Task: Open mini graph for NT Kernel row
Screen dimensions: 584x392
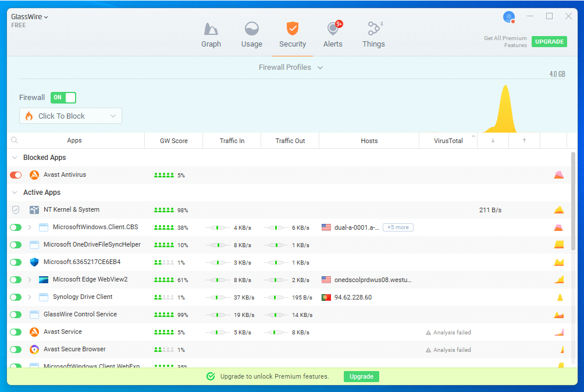Action: click(x=558, y=209)
